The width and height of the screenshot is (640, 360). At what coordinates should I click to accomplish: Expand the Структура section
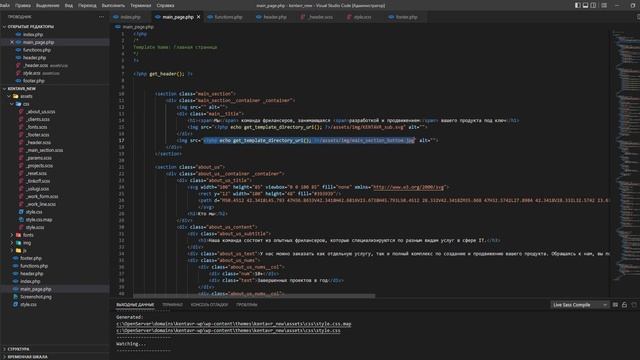coord(18,349)
